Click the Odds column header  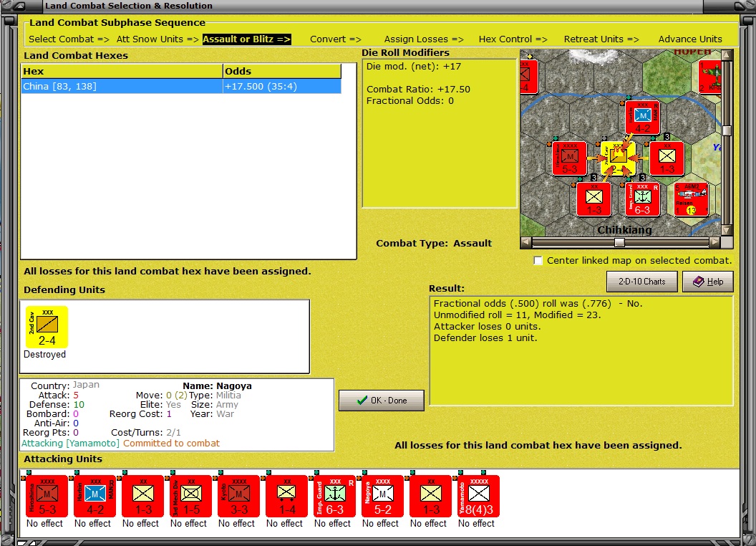click(x=282, y=71)
